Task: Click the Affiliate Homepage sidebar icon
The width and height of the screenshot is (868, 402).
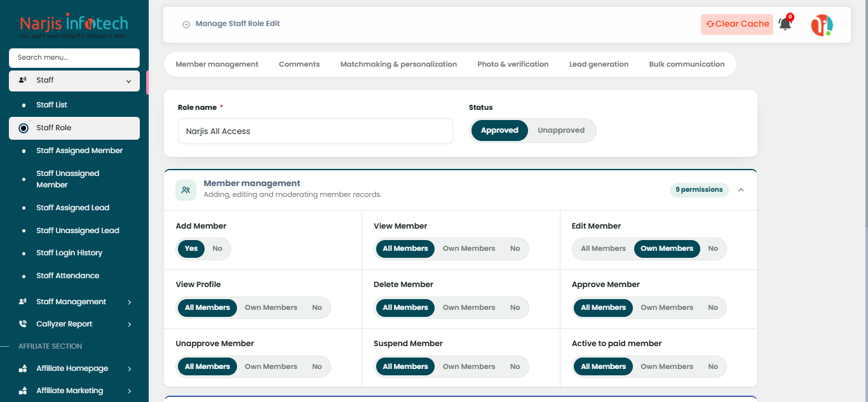Action: coord(23,368)
